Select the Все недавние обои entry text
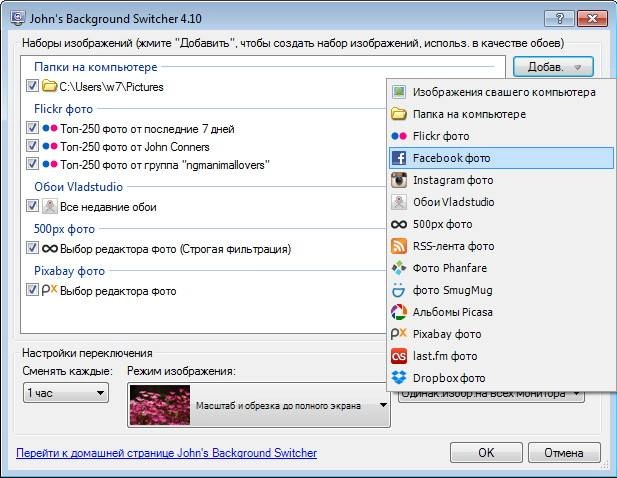The height and width of the screenshot is (478, 617). (x=108, y=207)
